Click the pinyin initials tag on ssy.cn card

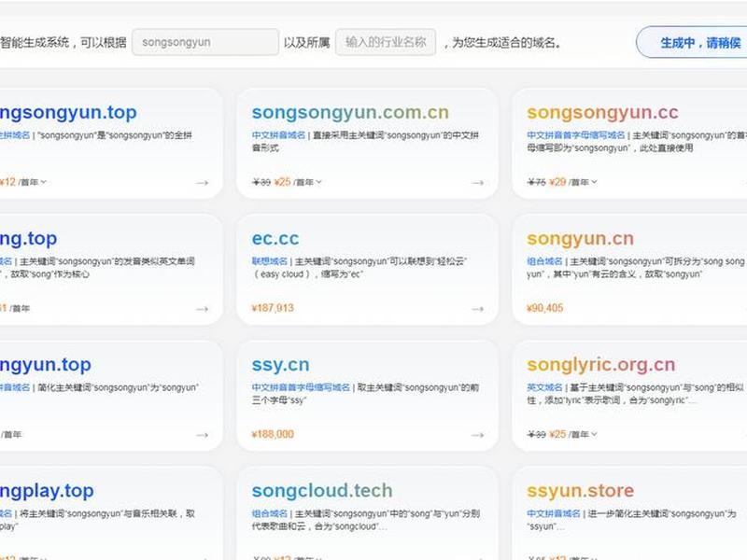click(x=301, y=387)
